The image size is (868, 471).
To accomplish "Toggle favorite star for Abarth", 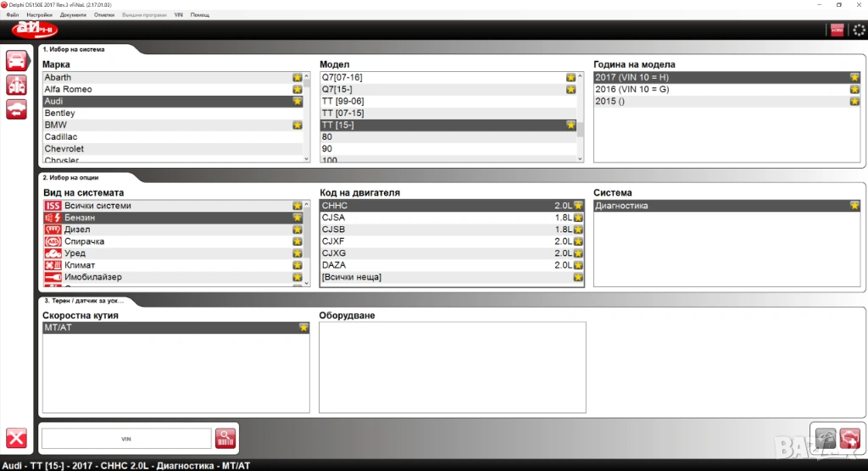I will [297, 77].
